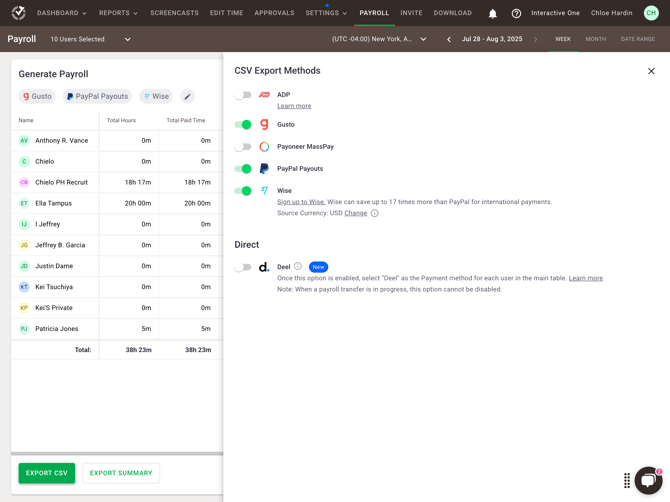Click Kei Tsuchiya avatar
The image size is (670, 502).
(24, 287)
